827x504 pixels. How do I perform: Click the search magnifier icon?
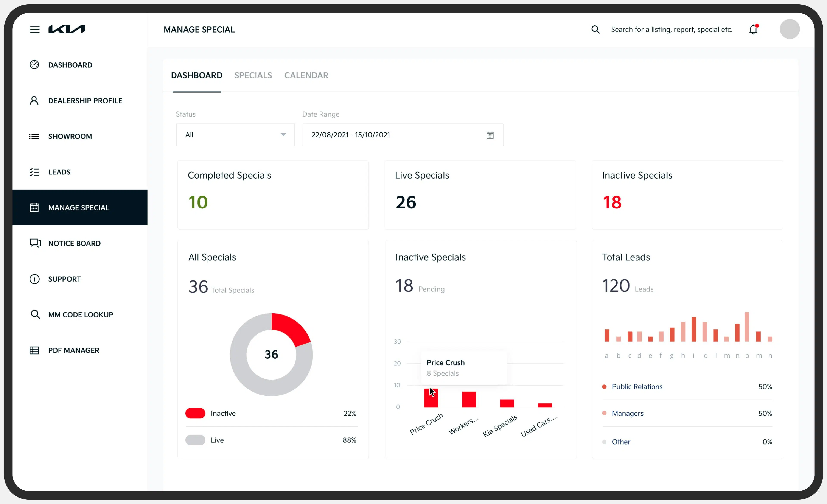(595, 30)
